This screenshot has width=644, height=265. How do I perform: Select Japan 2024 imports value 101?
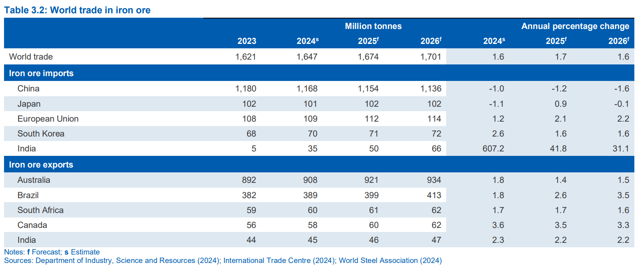click(x=310, y=104)
